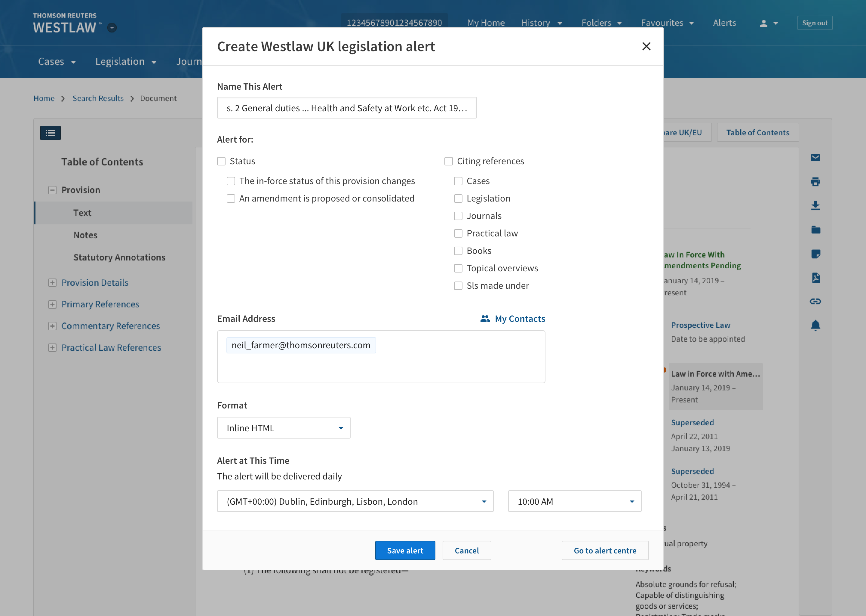The height and width of the screenshot is (616, 866).
Task: Select the neil_farmer email address chip
Action: pos(301,345)
